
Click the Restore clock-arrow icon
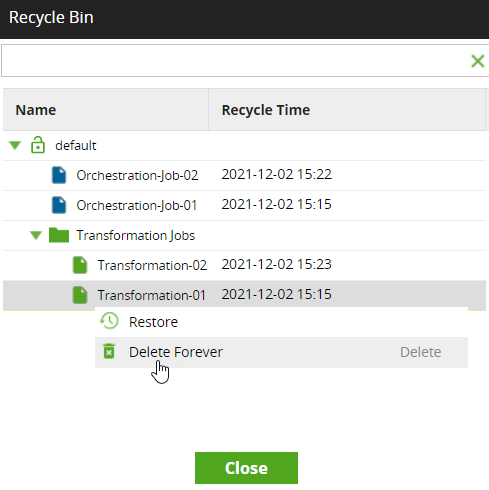click(109, 321)
